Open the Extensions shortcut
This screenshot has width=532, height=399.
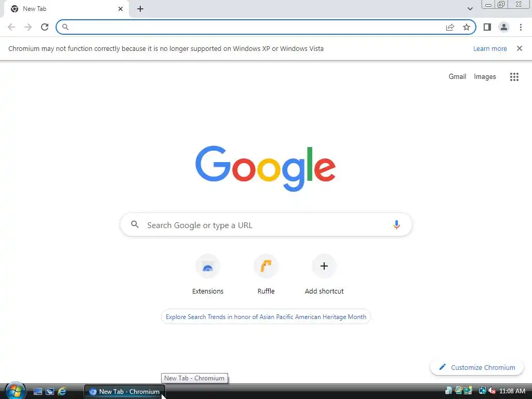pos(208,274)
